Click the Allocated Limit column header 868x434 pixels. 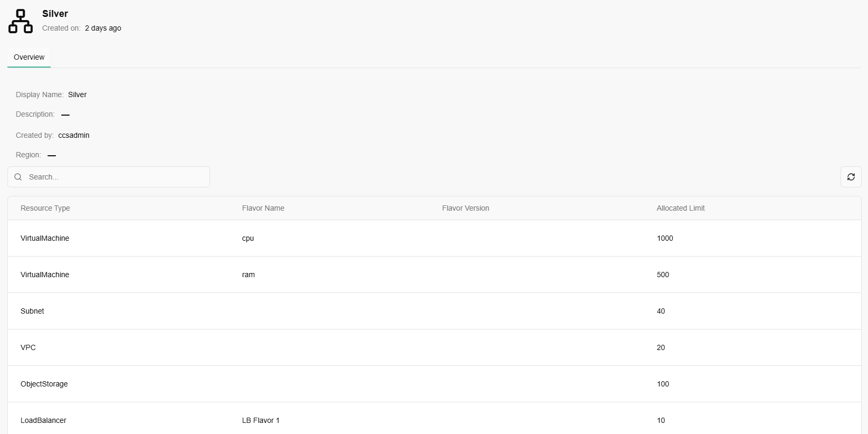(680, 208)
